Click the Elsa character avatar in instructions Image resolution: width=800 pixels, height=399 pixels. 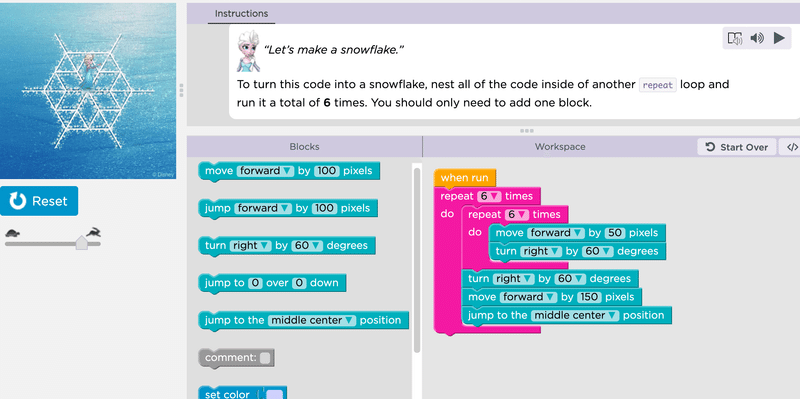click(x=248, y=51)
